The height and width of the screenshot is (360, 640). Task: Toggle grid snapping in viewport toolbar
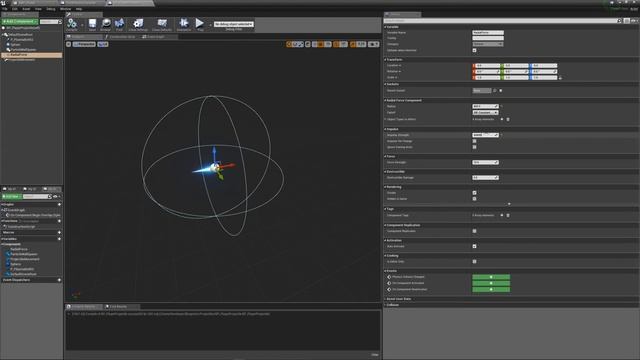click(x=322, y=44)
